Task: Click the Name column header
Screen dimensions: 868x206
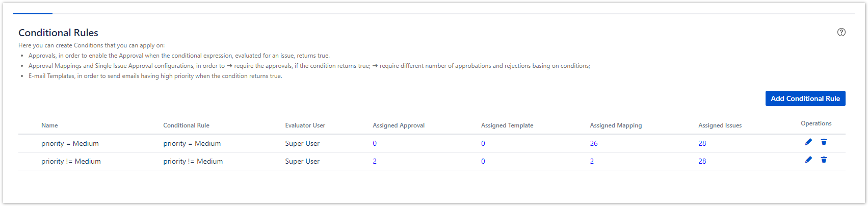Action: click(49, 125)
